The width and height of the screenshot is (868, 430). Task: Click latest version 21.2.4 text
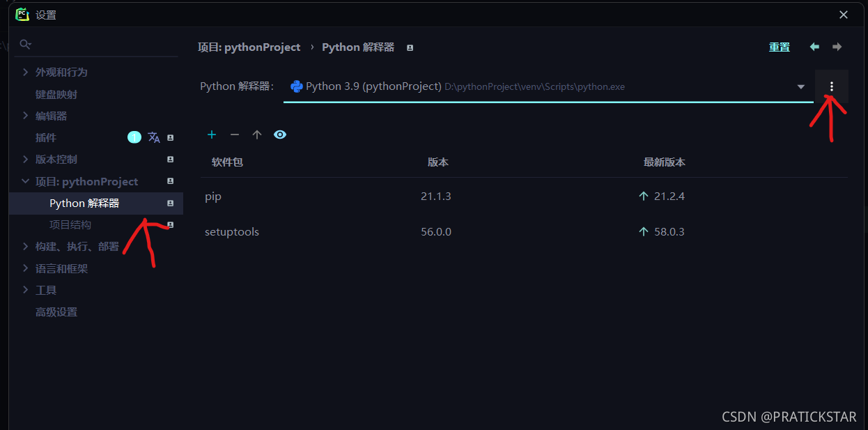tap(669, 197)
